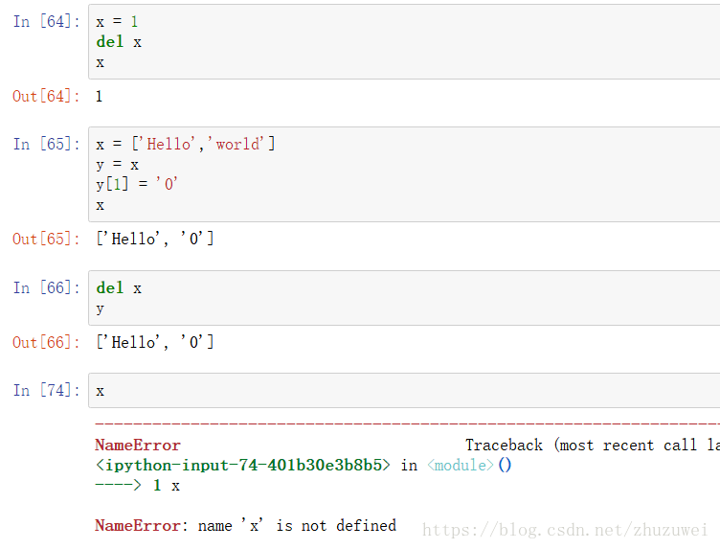Select the Out[65] prompt label
The image size is (720, 549).
[45, 239]
